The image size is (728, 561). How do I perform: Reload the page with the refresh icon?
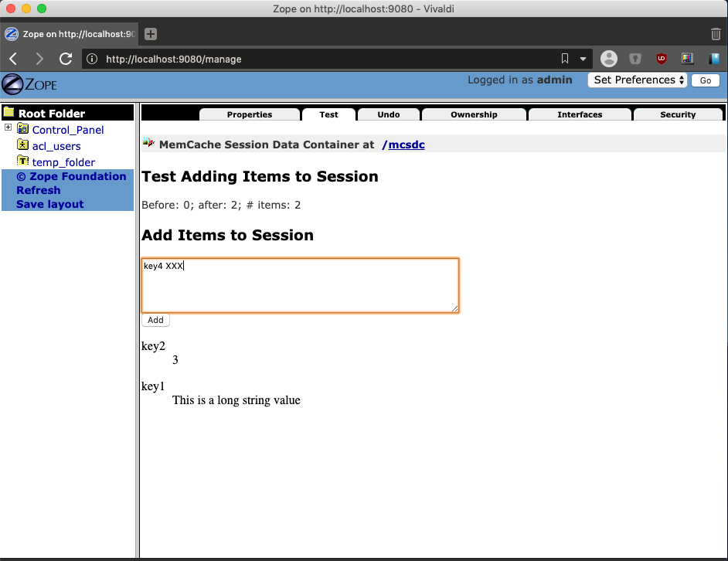(66, 59)
